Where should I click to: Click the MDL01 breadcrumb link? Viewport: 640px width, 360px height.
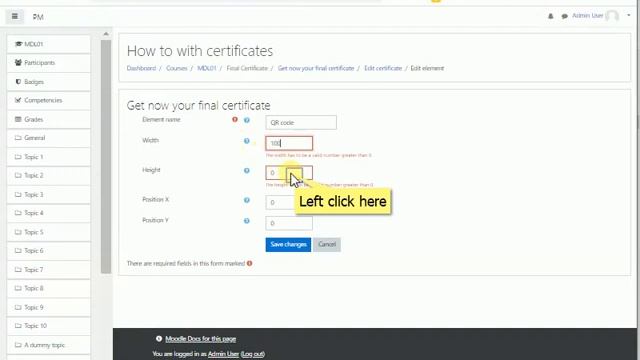tap(207, 68)
